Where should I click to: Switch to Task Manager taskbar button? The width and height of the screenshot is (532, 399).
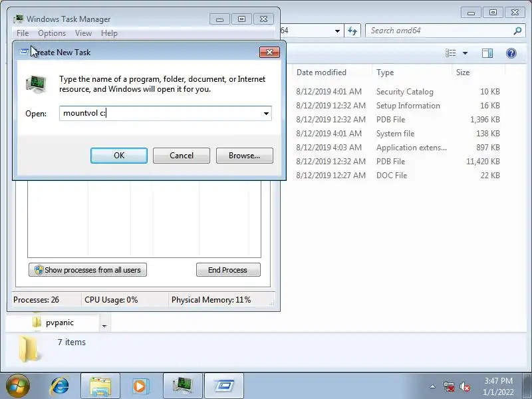[x=182, y=386]
